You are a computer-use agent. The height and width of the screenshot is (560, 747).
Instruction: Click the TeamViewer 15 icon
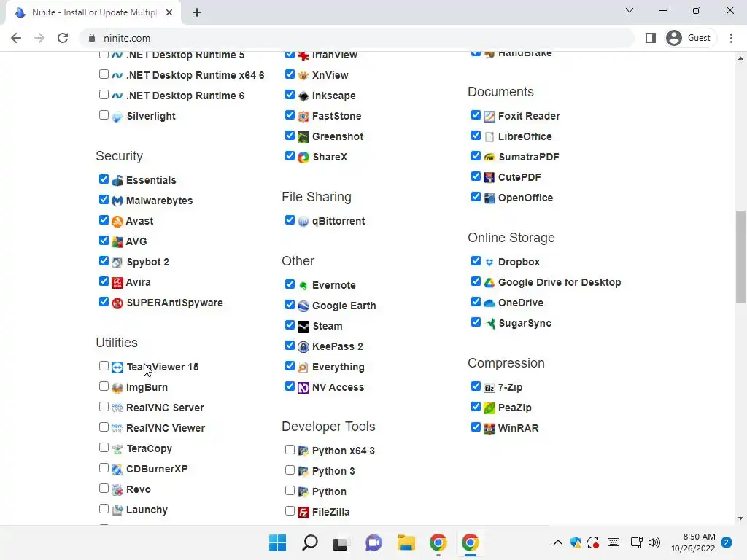117,367
